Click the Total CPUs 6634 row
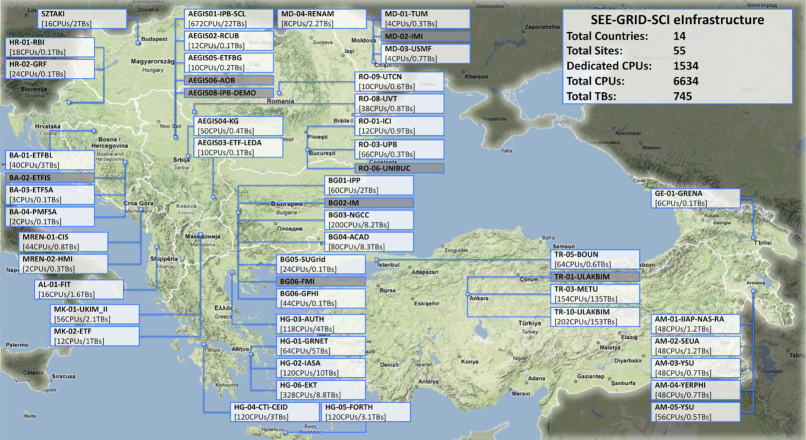 [633, 81]
